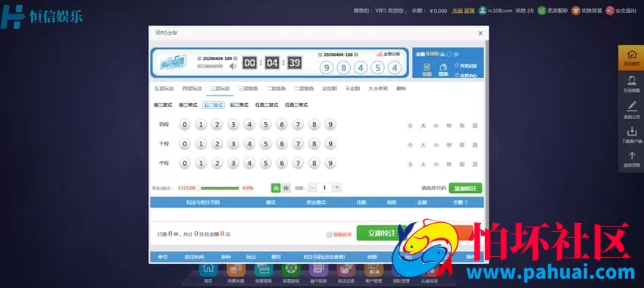Click 全 quick-select in 十位 row
This screenshot has width=644, height=288.
point(410,145)
